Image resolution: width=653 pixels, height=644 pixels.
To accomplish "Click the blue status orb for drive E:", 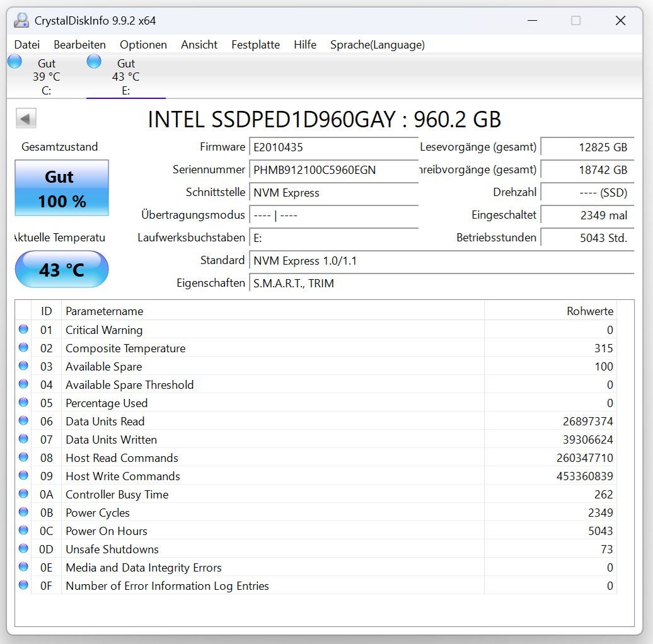I will [94, 61].
